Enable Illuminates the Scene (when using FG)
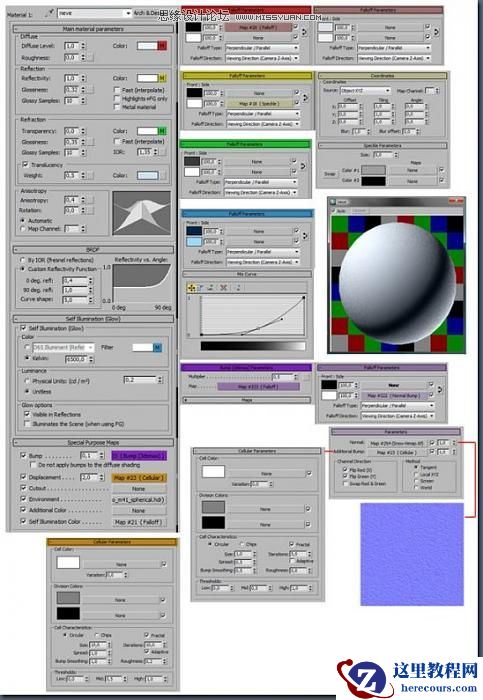The height and width of the screenshot is (700, 483). pyautogui.click(x=27, y=424)
